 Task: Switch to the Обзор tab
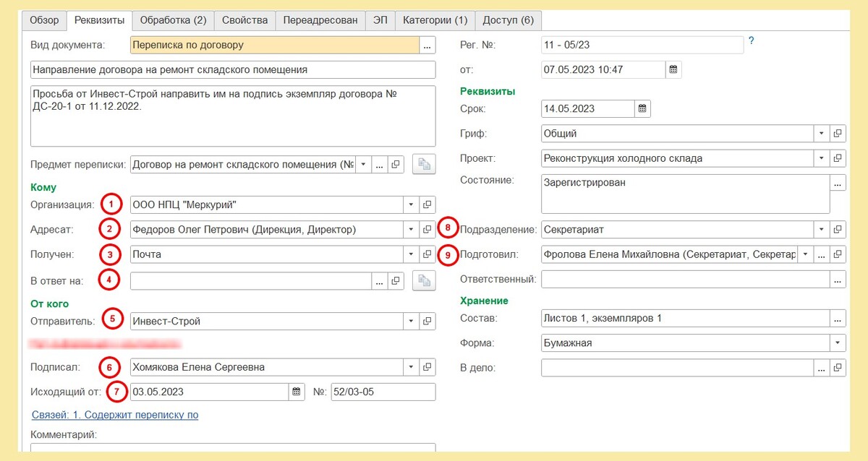pos(44,20)
